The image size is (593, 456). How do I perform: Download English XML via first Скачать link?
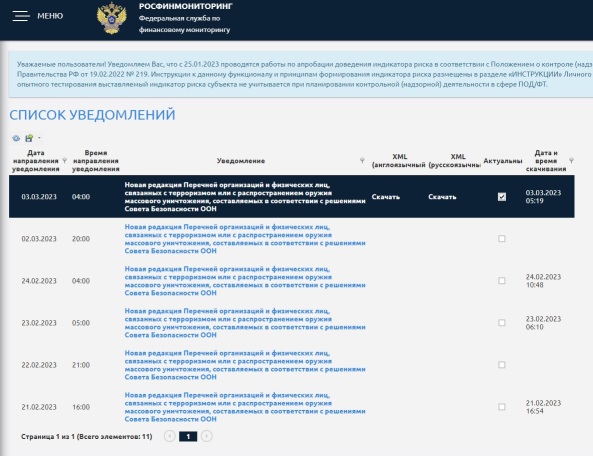tap(386, 197)
